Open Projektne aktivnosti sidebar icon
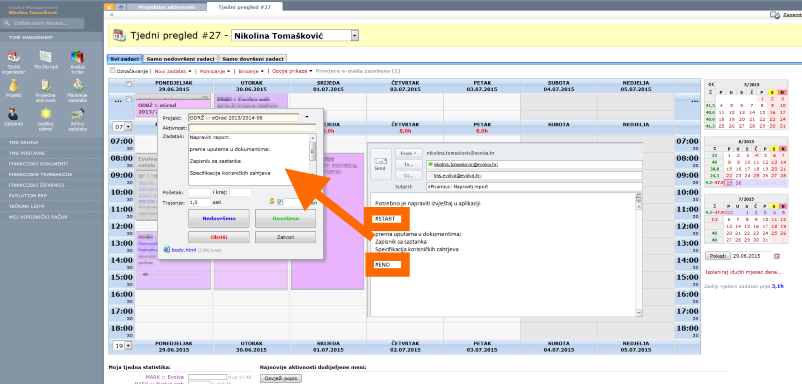Screen dimensions: 802x384 (46, 85)
